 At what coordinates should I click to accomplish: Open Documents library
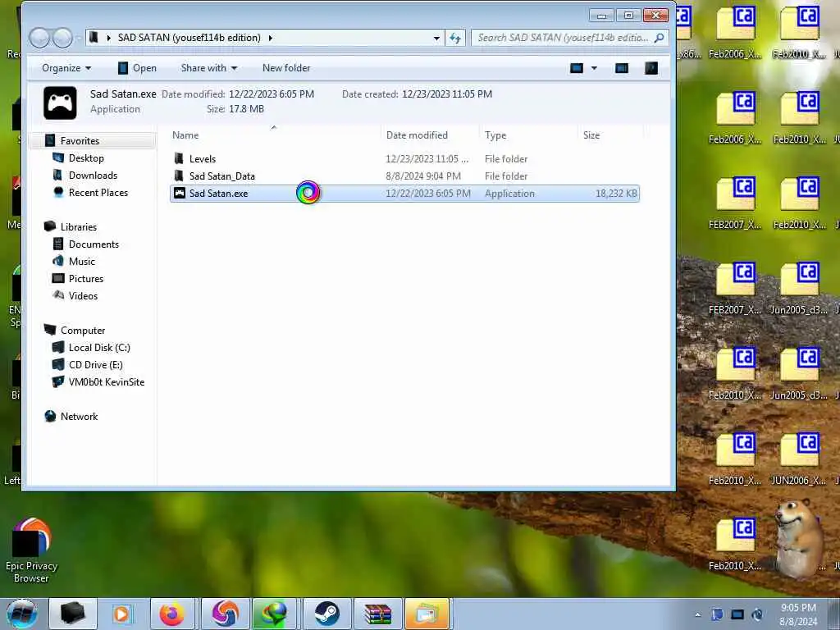94,244
